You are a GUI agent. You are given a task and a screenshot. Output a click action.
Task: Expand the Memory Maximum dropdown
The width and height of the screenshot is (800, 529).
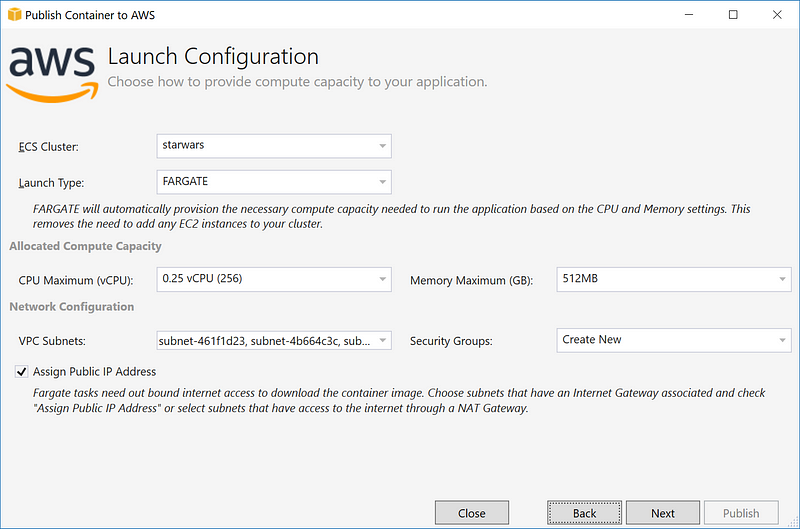(782, 280)
